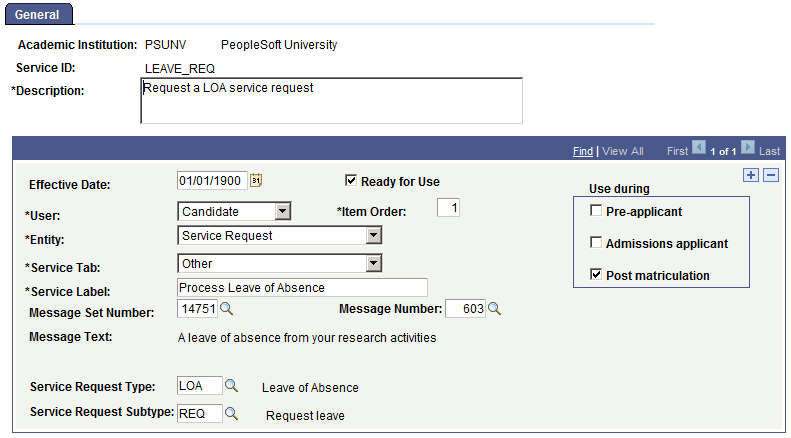Expand the Entity dropdown
Screen dimensions: 791x438
[373, 236]
